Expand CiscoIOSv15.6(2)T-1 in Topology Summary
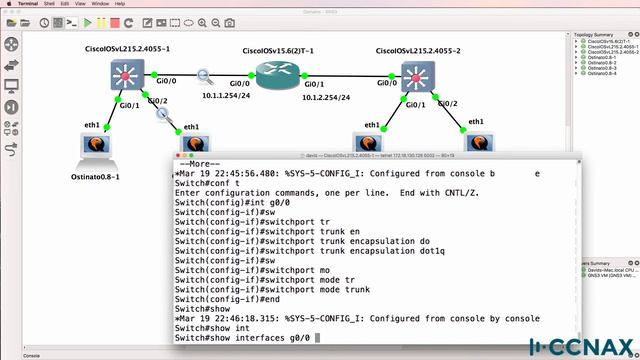Viewport: 640px width, 360px height. pyautogui.click(x=576, y=41)
